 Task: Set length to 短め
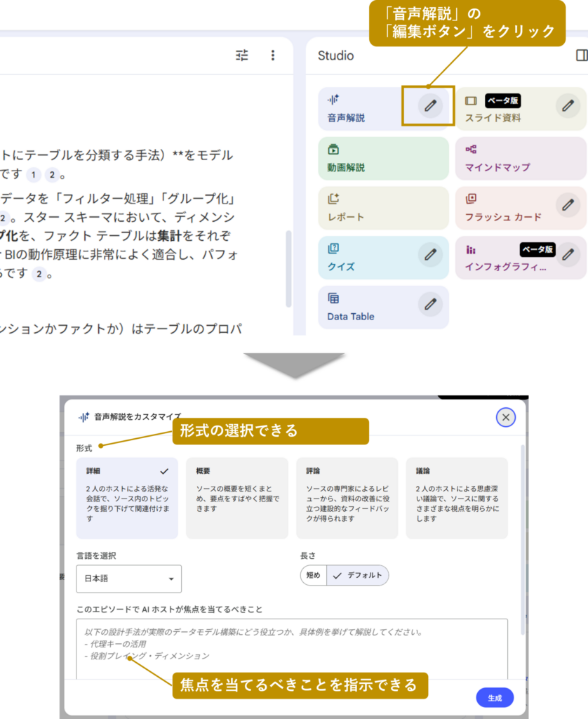pos(313,575)
